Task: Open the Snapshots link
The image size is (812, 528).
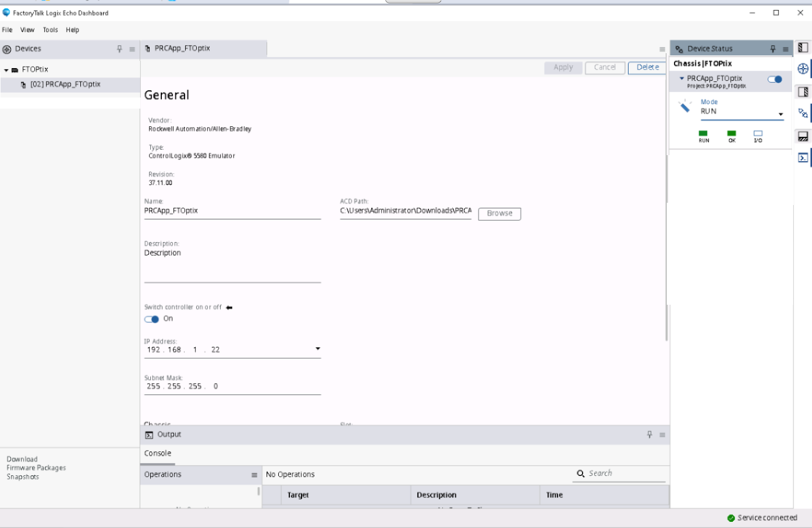Action: (x=23, y=477)
